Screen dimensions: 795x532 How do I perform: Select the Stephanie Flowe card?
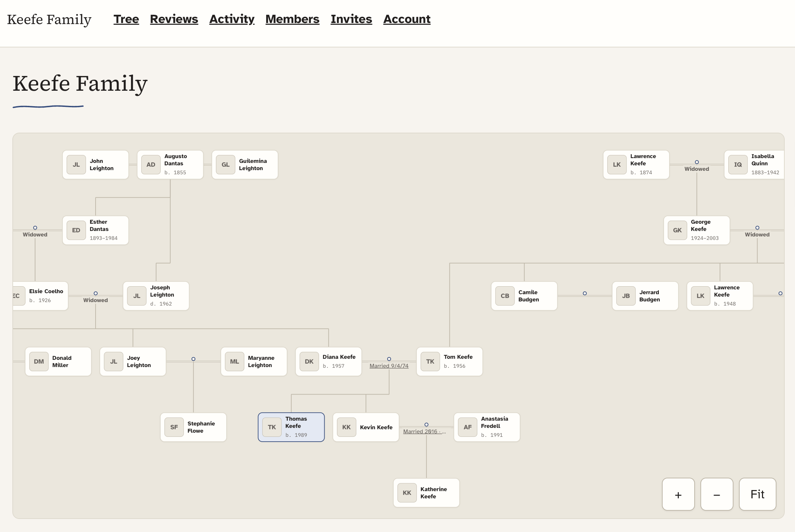tap(193, 427)
